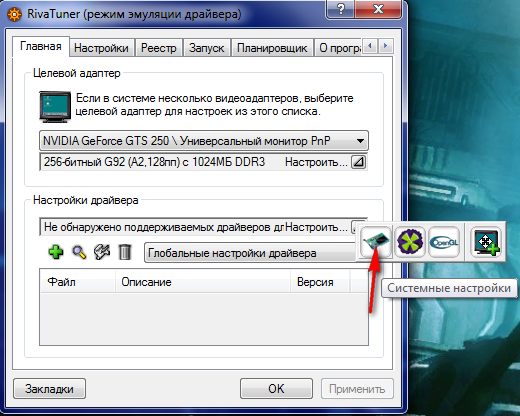
Task: Open the OpenGL settings icon
Action: click(x=444, y=242)
